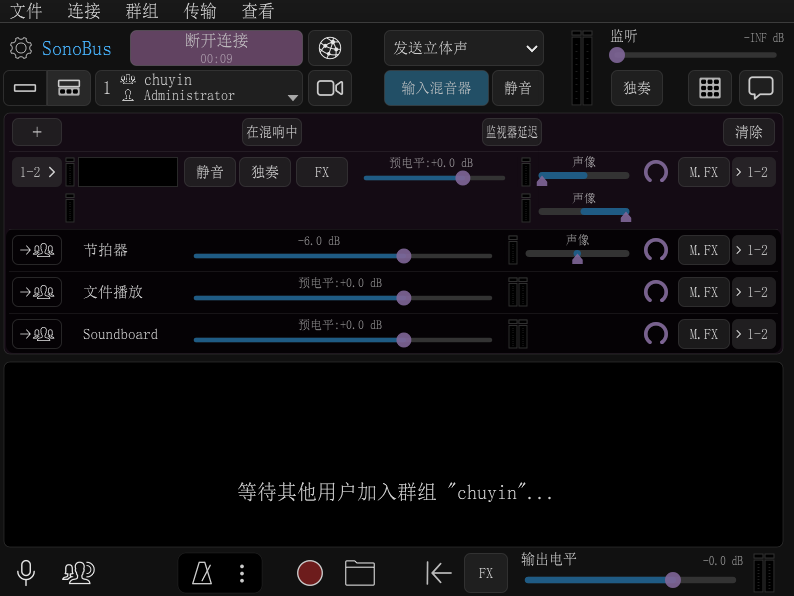Toggle FX on the 1-2 input row
The width and height of the screenshot is (794, 596).
[322, 172]
